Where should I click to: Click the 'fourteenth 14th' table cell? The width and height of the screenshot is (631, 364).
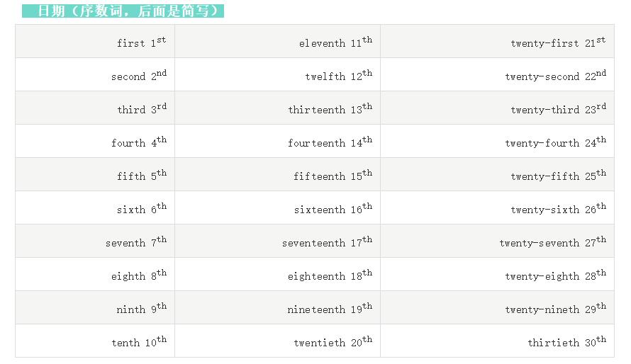(329, 142)
